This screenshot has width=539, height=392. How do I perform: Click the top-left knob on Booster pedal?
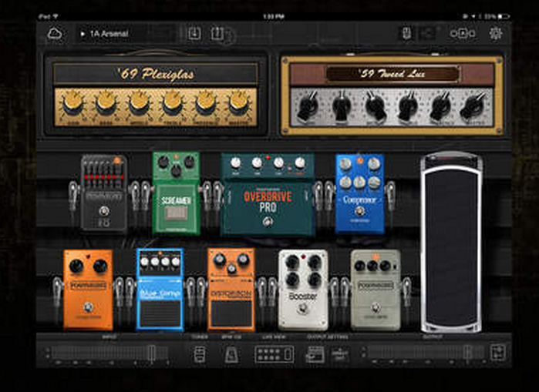click(291, 263)
